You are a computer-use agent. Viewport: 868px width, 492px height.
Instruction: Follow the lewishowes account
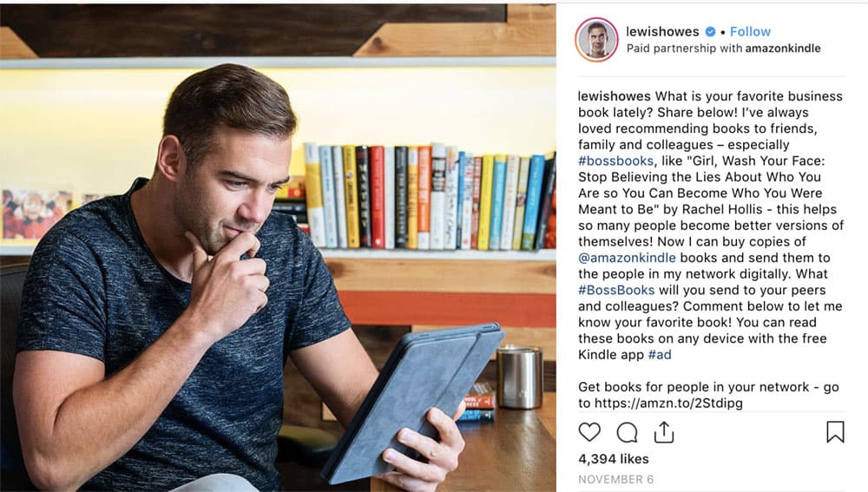(750, 31)
